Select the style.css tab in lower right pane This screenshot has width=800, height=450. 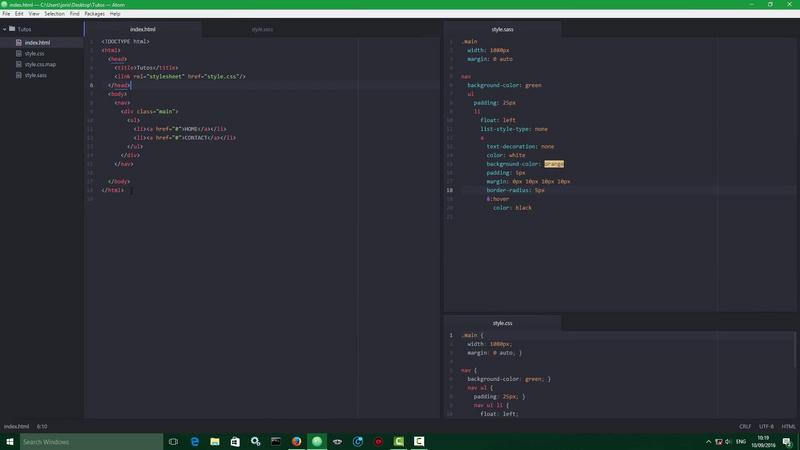tap(503, 323)
